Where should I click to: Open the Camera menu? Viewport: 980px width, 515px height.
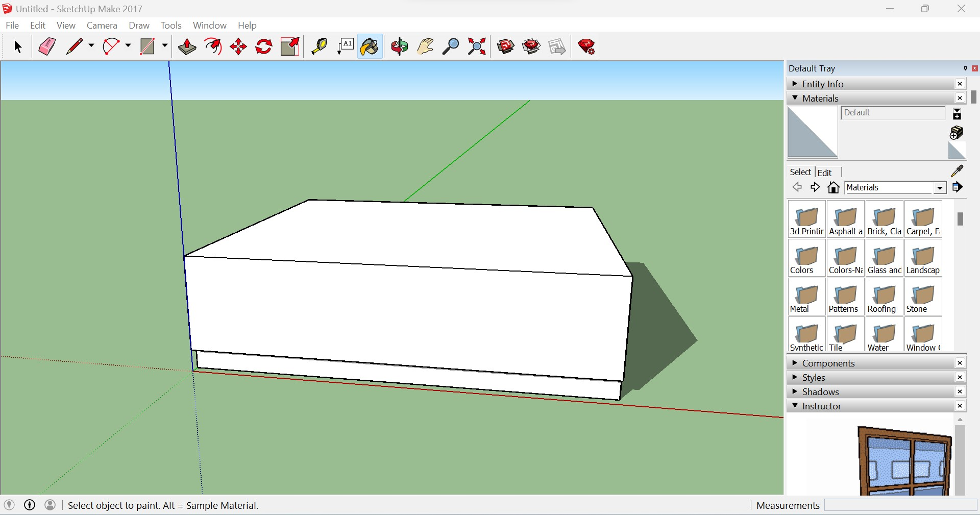coord(102,25)
